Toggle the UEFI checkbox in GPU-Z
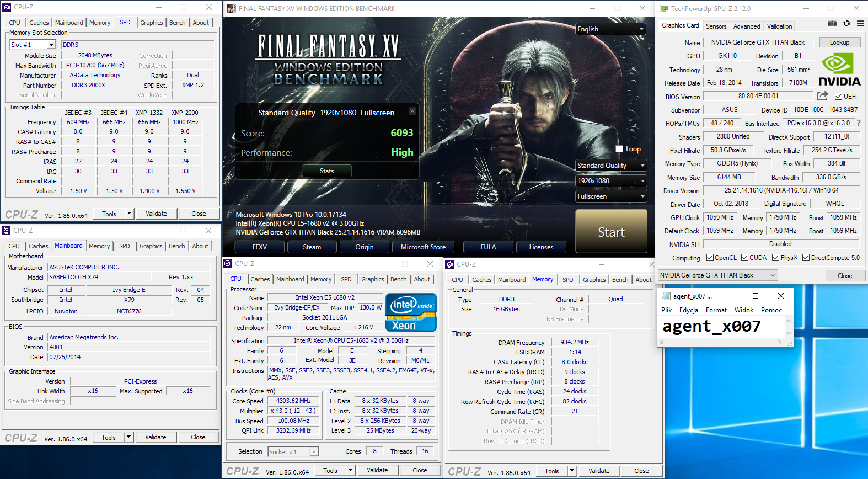This screenshot has height=479, width=868. pyautogui.click(x=838, y=96)
